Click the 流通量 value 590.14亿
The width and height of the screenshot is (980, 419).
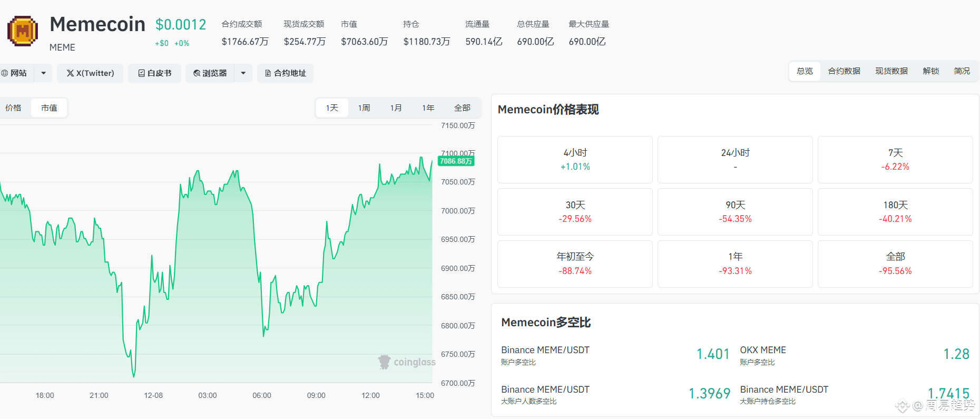click(x=484, y=42)
